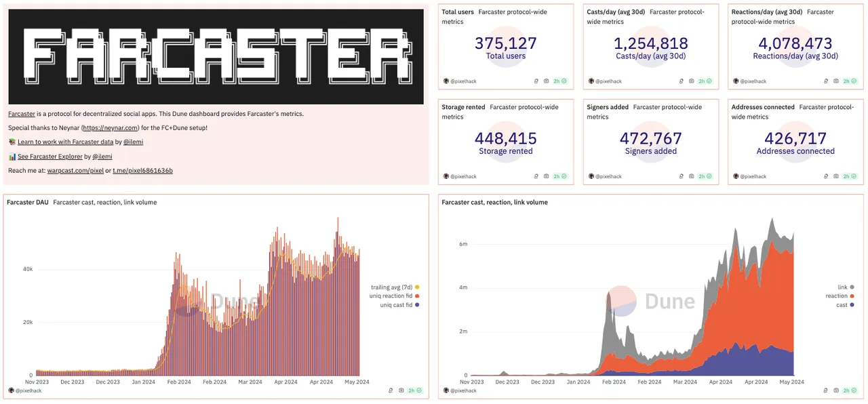
Task: Click the camera screenshot icon on Total users card
Action: click(x=546, y=81)
